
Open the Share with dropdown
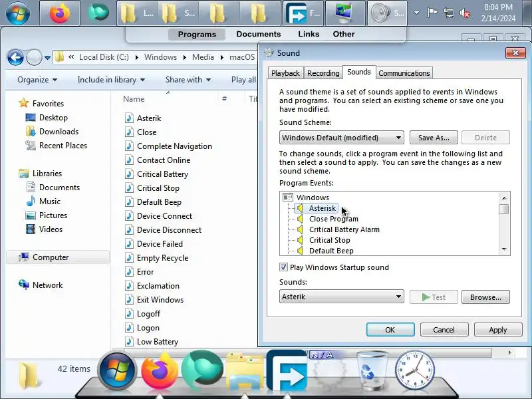(188, 80)
